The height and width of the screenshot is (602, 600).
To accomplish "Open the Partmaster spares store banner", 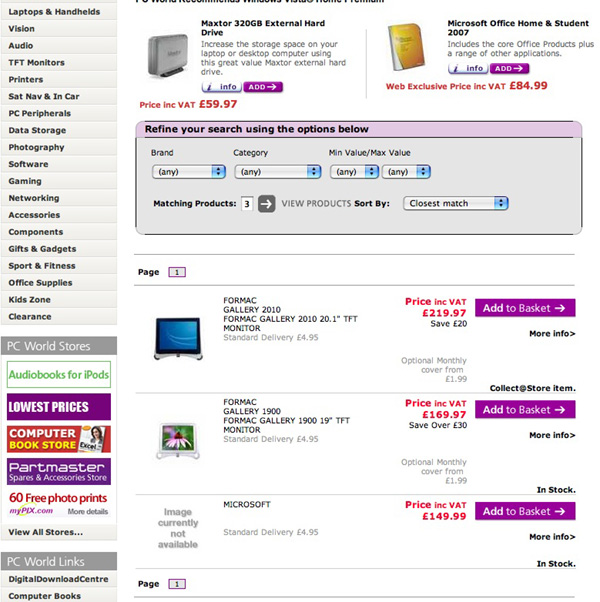I will (59, 471).
